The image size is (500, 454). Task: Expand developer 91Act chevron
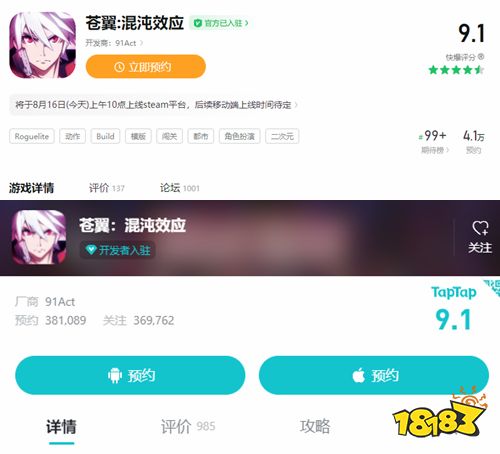(x=141, y=43)
